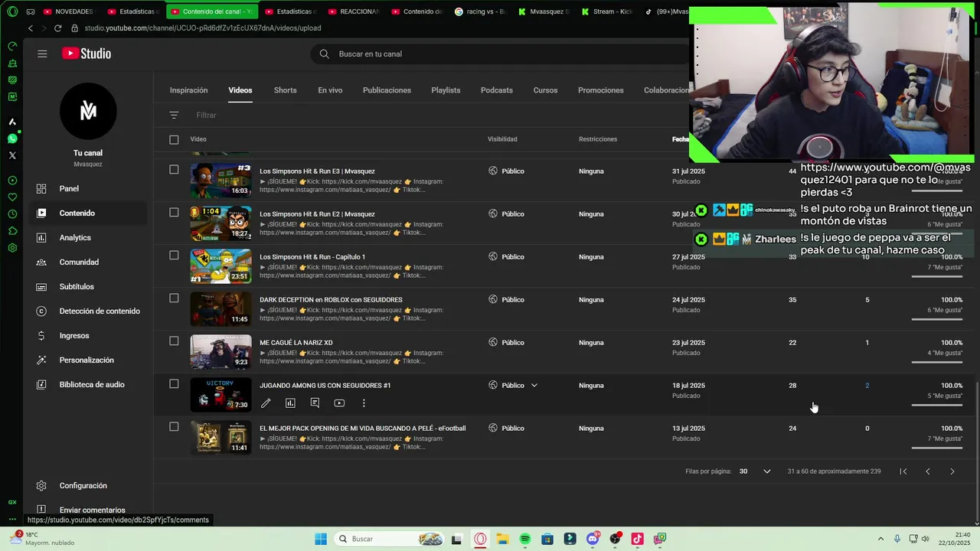Sort by the Fecha column header

point(681,139)
